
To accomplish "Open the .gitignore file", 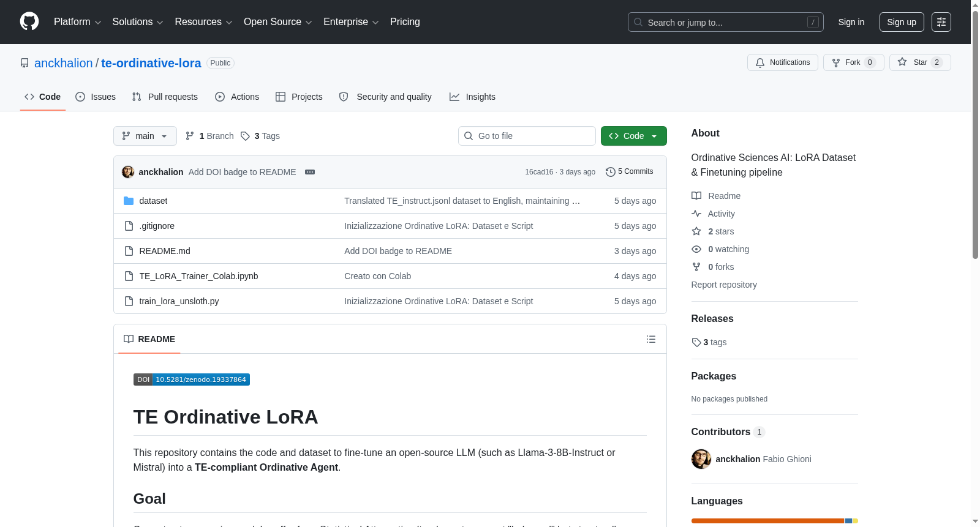I will pos(157,226).
